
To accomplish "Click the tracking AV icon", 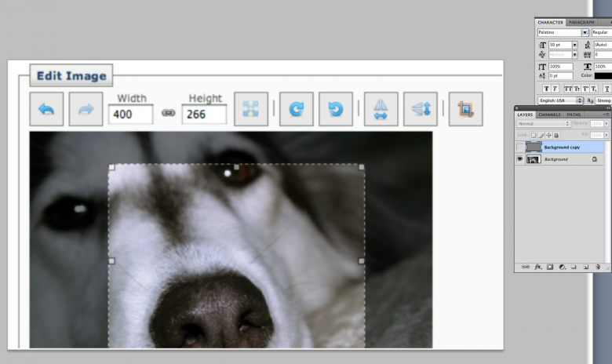I will click(587, 55).
